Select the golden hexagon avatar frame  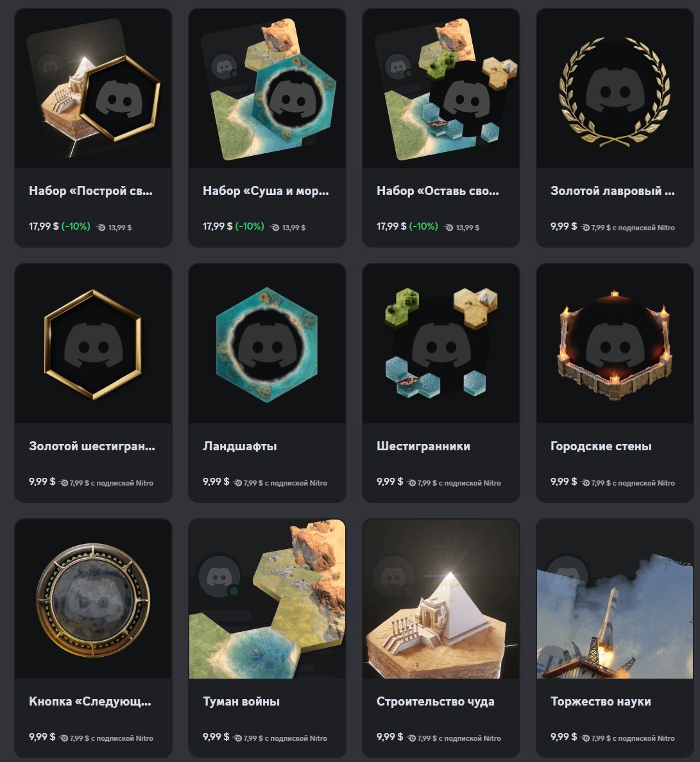point(93,344)
